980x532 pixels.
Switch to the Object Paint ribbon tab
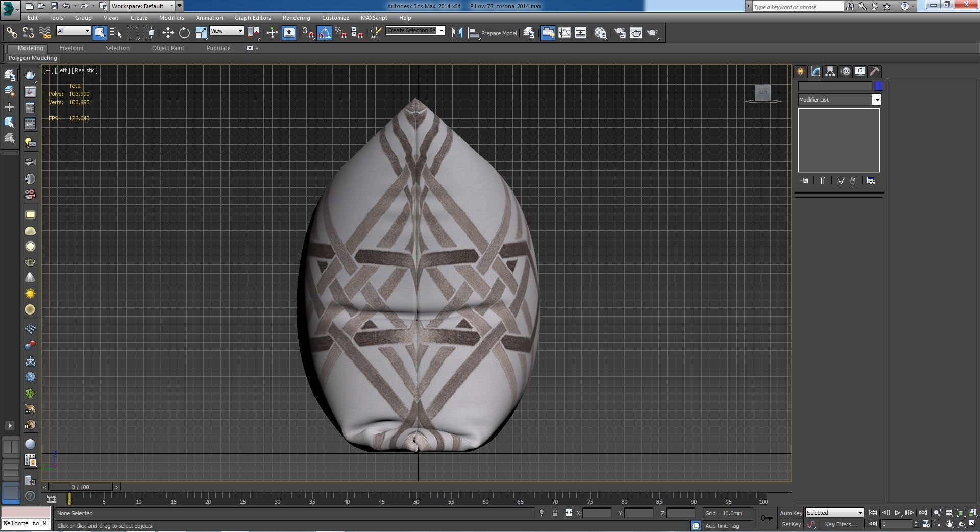point(168,48)
